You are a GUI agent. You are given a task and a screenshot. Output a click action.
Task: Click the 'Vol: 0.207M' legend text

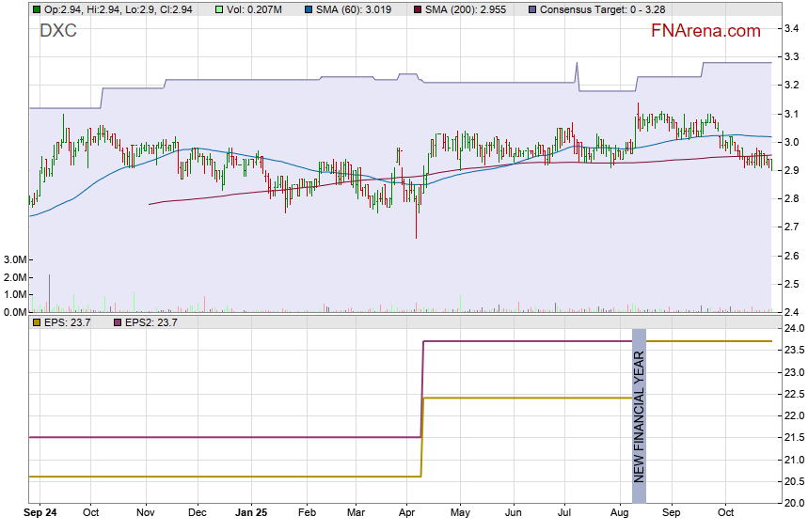[254, 9]
